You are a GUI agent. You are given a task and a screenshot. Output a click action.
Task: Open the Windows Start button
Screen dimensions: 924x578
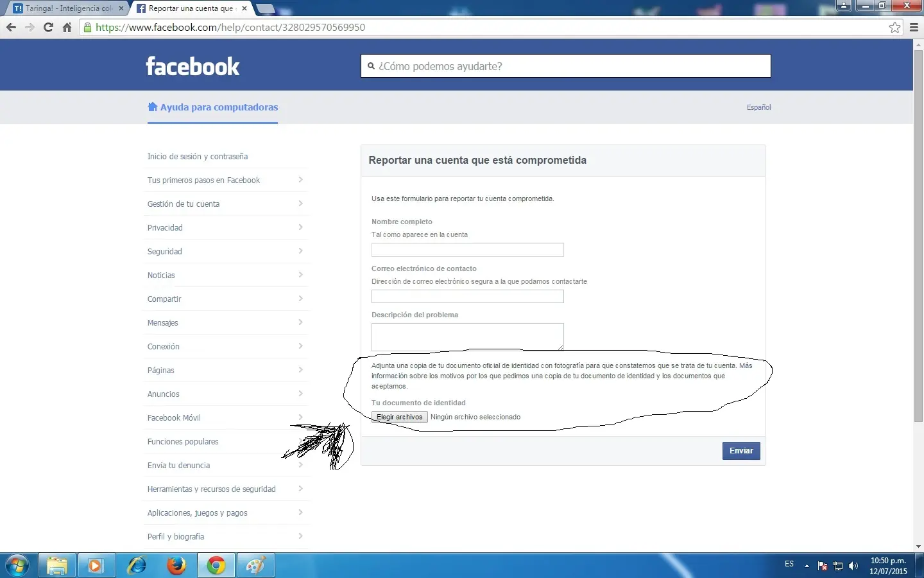click(17, 566)
